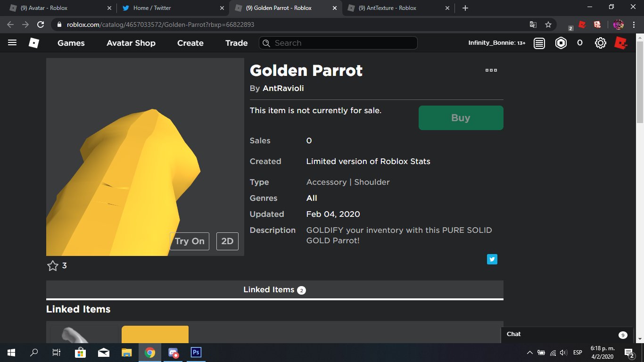Viewport: 644px width, 362px height.
Task: Click the red Roblox+ extension in Chrome's toolbar
Action: (x=582, y=25)
